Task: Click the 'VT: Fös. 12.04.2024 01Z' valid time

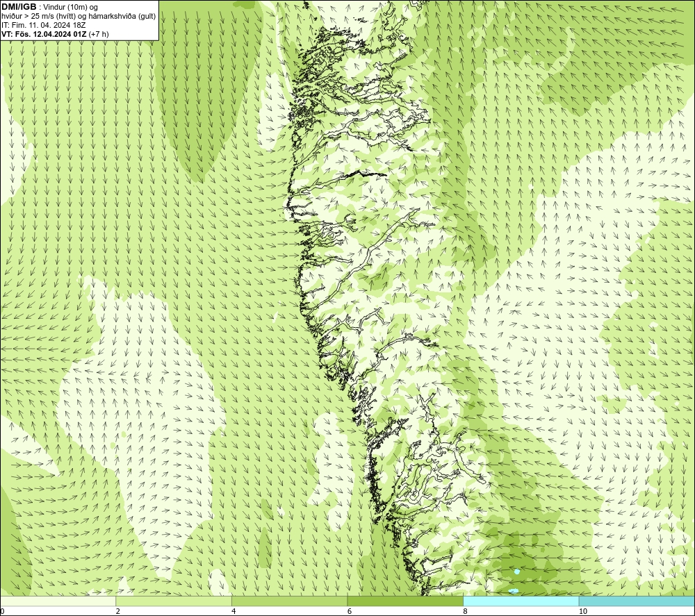Action: (44, 34)
